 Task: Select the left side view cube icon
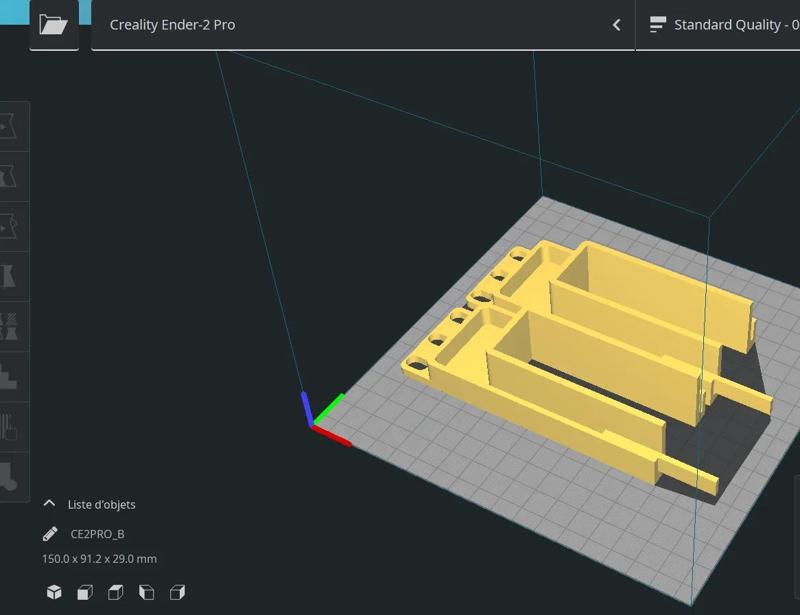point(147,592)
